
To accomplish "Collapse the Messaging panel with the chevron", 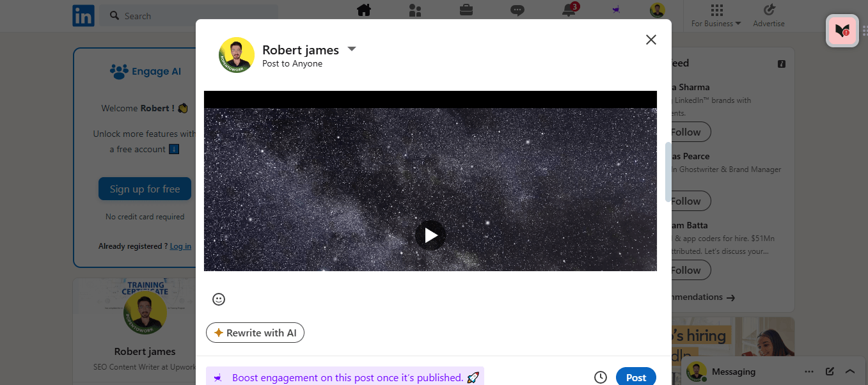I will pyautogui.click(x=850, y=371).
